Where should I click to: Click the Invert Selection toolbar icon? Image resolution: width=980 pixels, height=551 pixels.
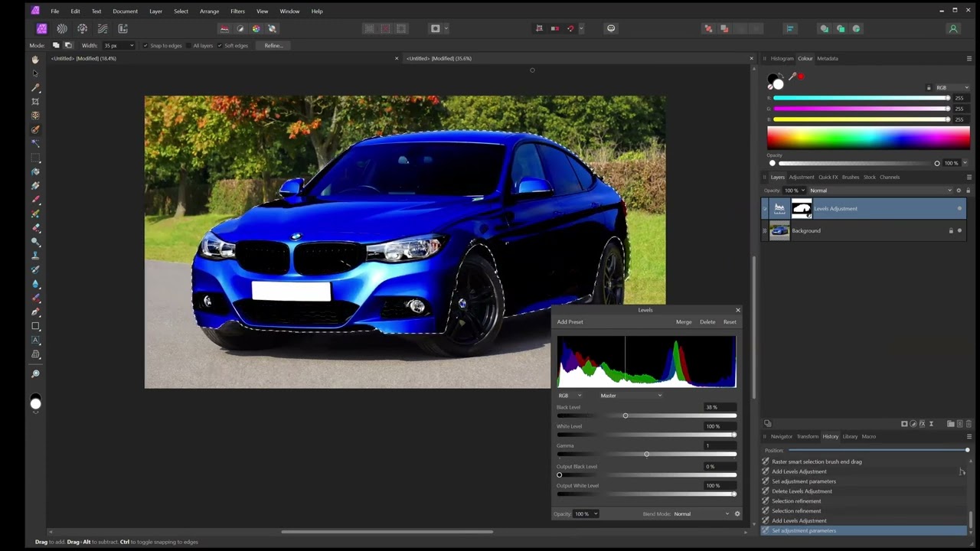401,28
